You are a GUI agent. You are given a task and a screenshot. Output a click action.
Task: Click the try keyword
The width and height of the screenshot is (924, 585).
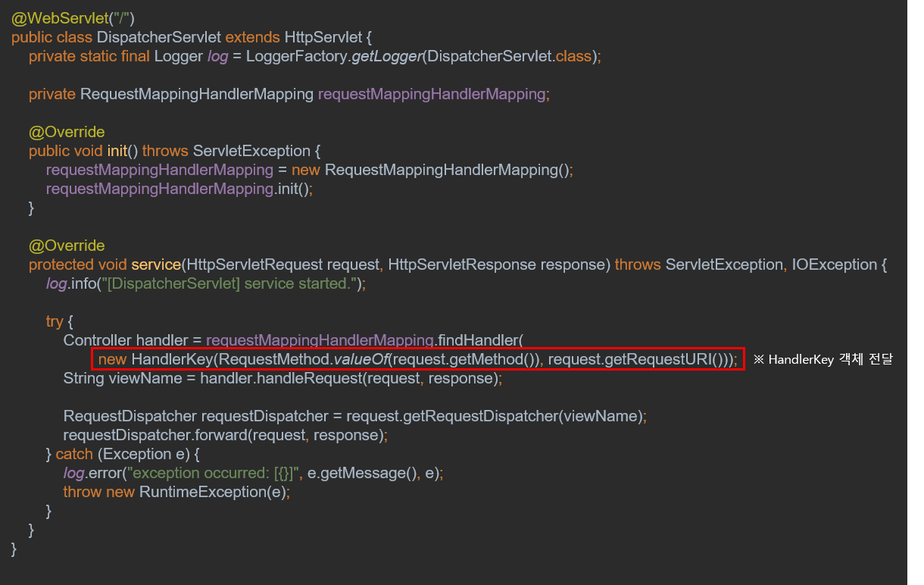[x=55, y=321]
